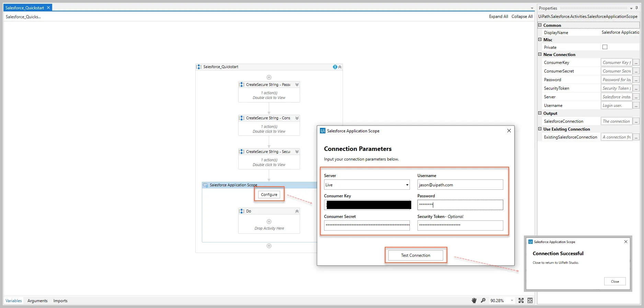Collapse Use Existing Connection section
The height and width of the screenshot is (308, 644).
pyautogui.click(x=540, y=129)
